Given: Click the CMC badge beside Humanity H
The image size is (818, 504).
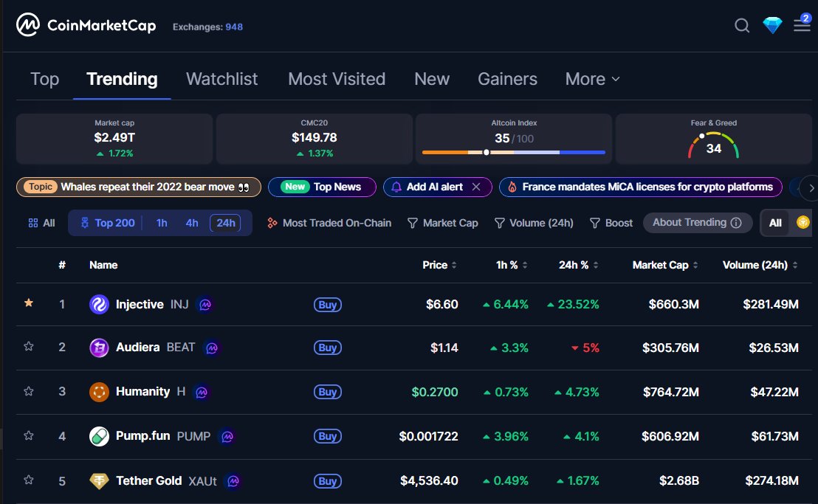Looking at the screenshot, I should point(202,392).
